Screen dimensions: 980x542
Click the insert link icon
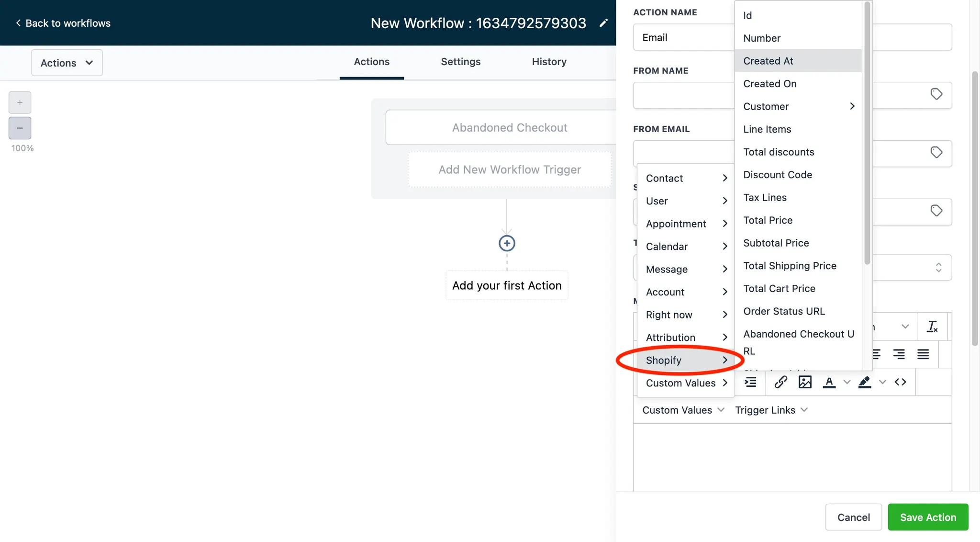click(x=780, y=382)
